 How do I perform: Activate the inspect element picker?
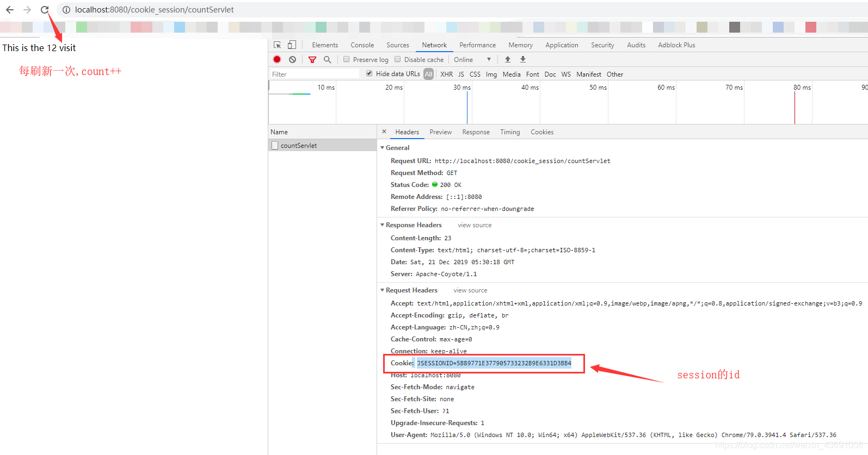point(278,45)
